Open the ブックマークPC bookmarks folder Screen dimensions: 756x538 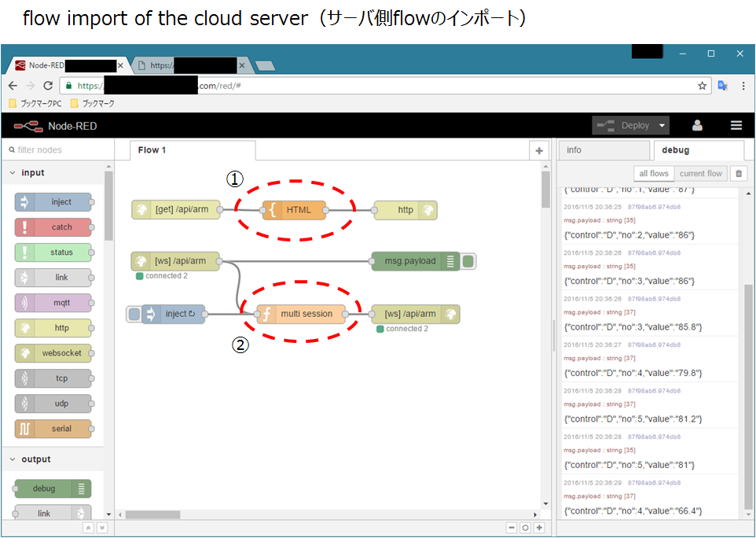pos(35,103)
